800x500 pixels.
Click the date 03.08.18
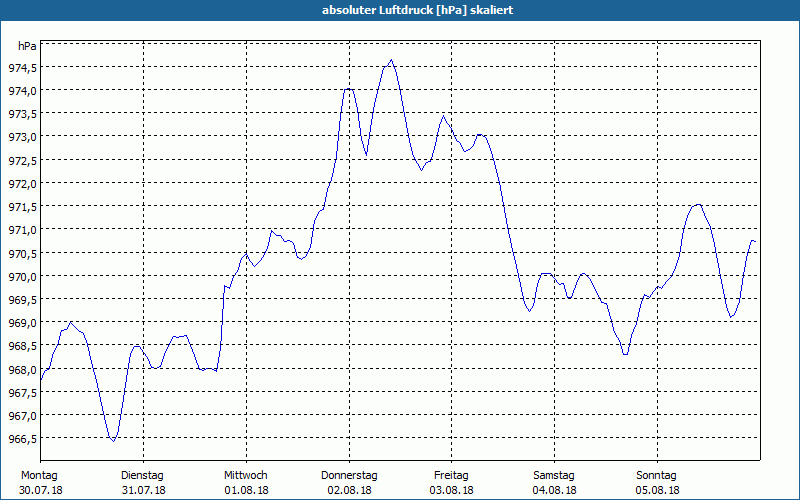[x=452, y=490]
